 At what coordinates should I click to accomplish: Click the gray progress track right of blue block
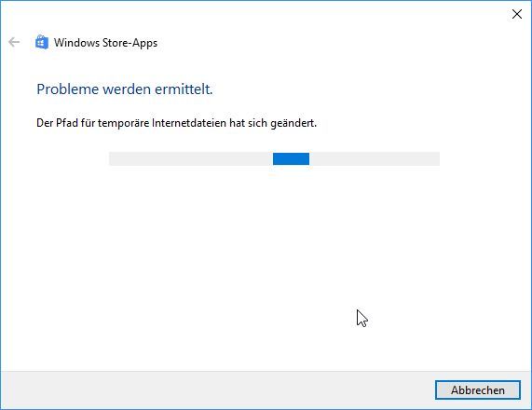tap(375, 158)
